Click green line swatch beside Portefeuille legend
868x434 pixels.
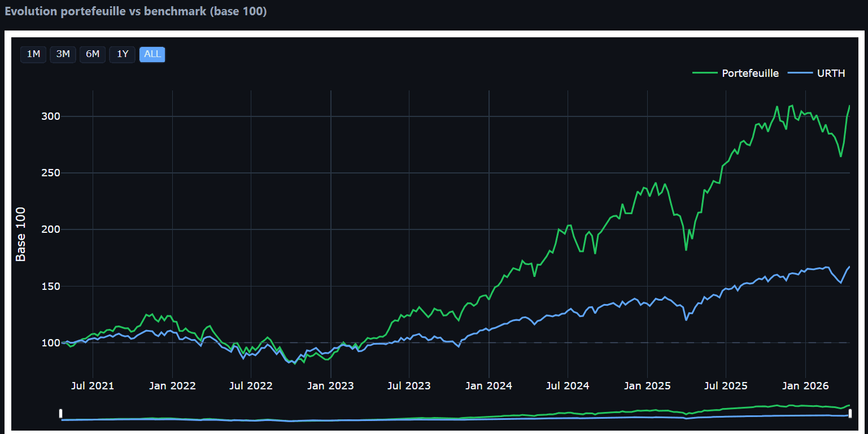704,73
